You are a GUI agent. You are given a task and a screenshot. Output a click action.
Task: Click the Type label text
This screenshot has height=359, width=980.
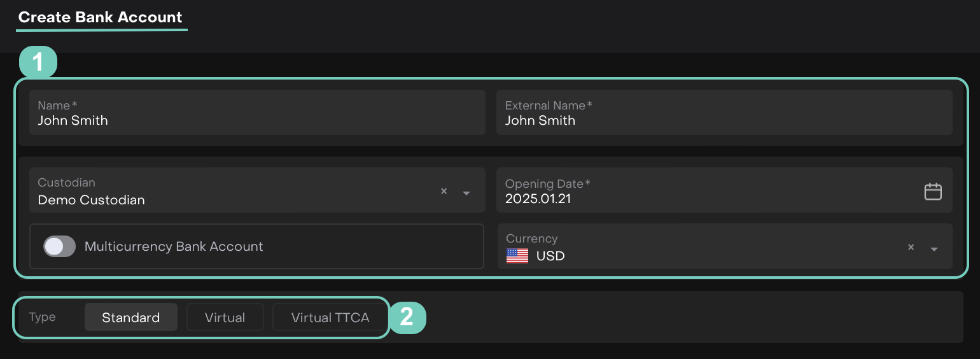click(x=43, y=317)
